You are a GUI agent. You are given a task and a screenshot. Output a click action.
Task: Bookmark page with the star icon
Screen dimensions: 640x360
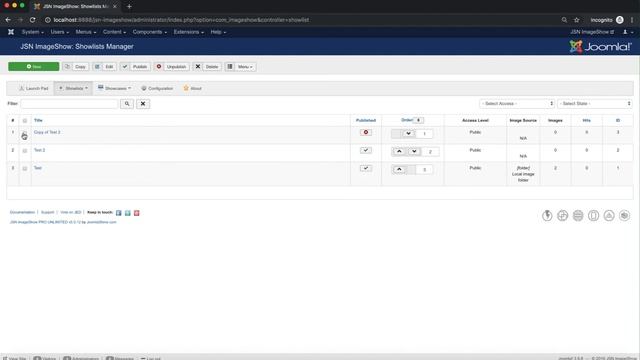coord(576,20)
